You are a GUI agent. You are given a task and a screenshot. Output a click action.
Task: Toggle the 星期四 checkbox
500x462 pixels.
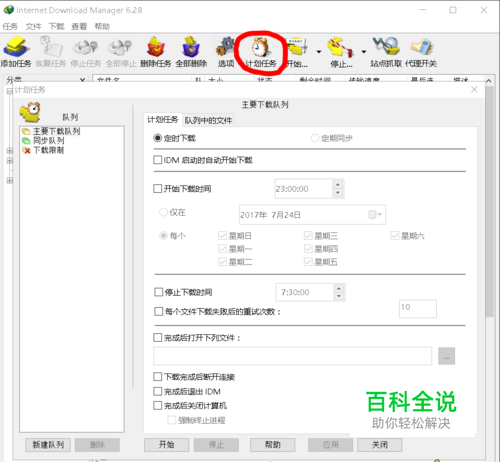[x=308, y=249]
